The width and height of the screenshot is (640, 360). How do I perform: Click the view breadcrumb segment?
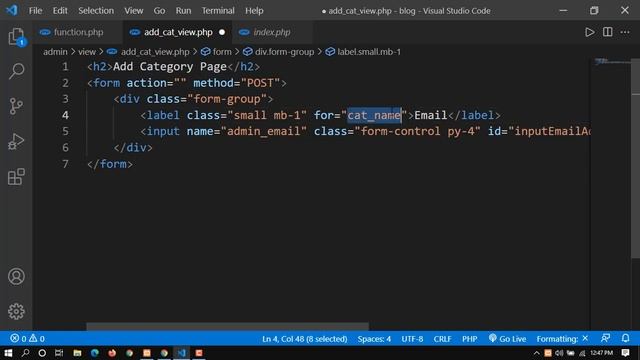tap(87, 52)
